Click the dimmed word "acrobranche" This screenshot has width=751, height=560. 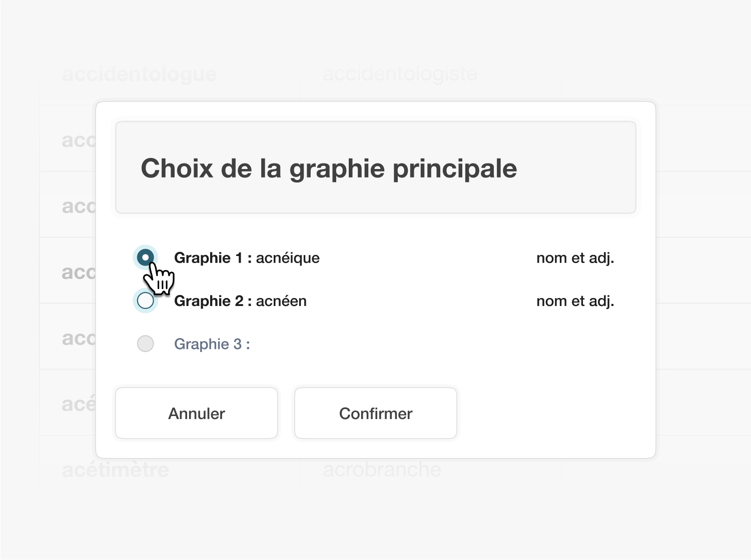pos(382,469)
